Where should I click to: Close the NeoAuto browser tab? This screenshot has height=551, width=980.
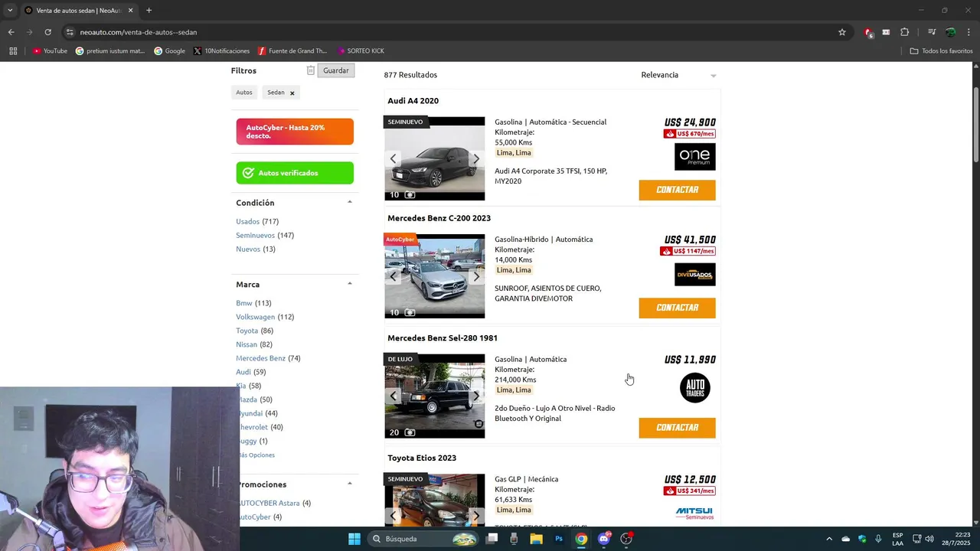(x=130, y=11)
